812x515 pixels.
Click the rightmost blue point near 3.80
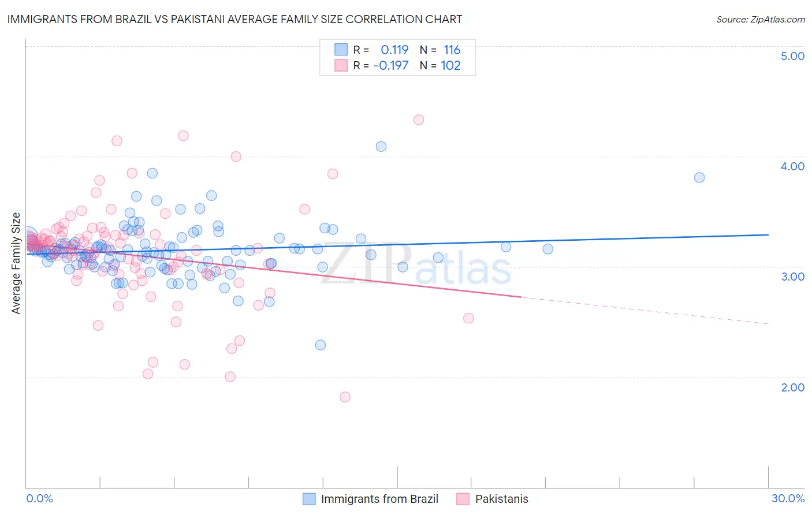coord(699,177)
